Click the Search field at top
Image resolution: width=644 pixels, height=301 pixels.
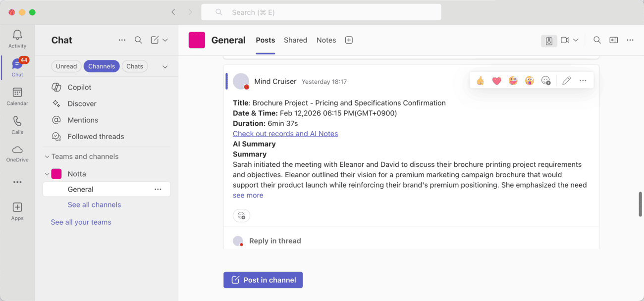(321, 12)
